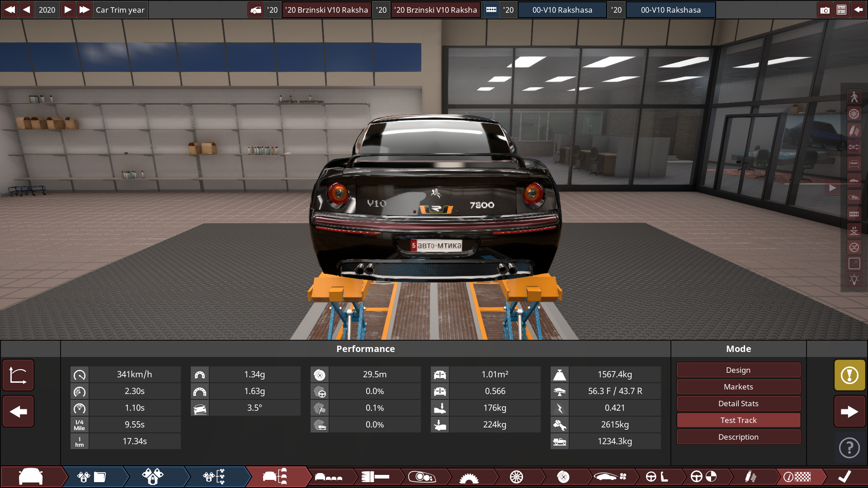Open the Suspension view from the right sidebar
Image resolution: width=868 pixels, height=488 pixels.
pos(854,131)
